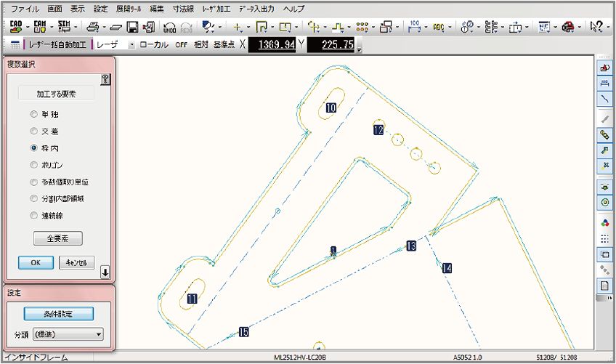Open the 画面 menu
616x364 pixels.
54,9
